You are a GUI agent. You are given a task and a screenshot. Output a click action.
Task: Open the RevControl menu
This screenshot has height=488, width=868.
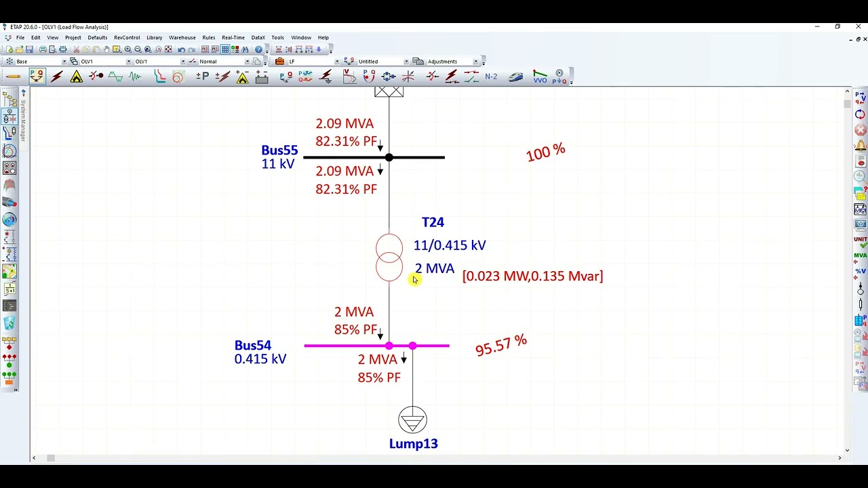(127, 38)
